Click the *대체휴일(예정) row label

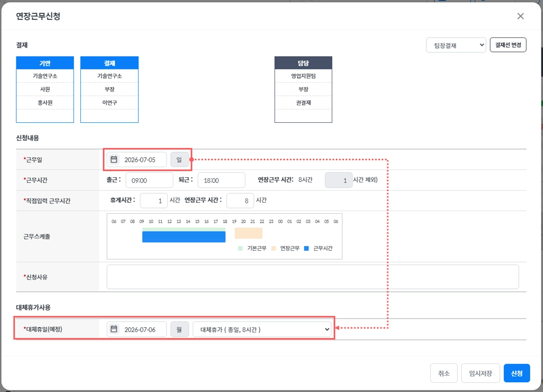pyautogui.click(x=43, y=329)
